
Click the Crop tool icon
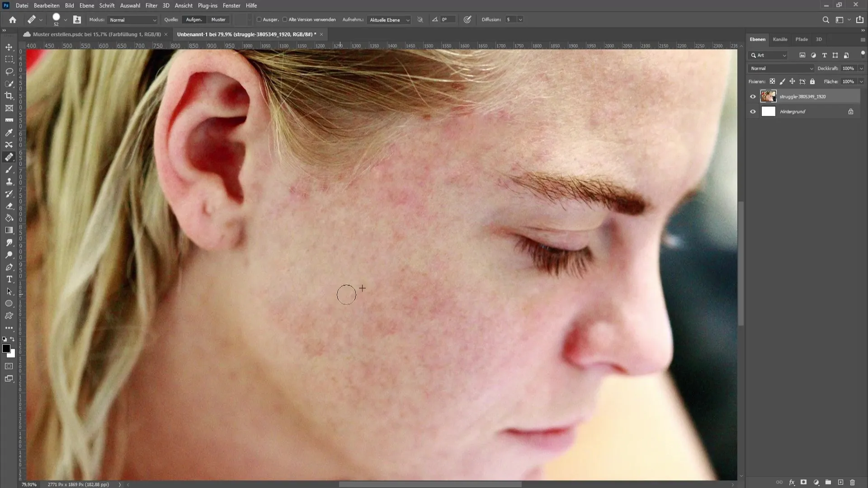[9, 96]
